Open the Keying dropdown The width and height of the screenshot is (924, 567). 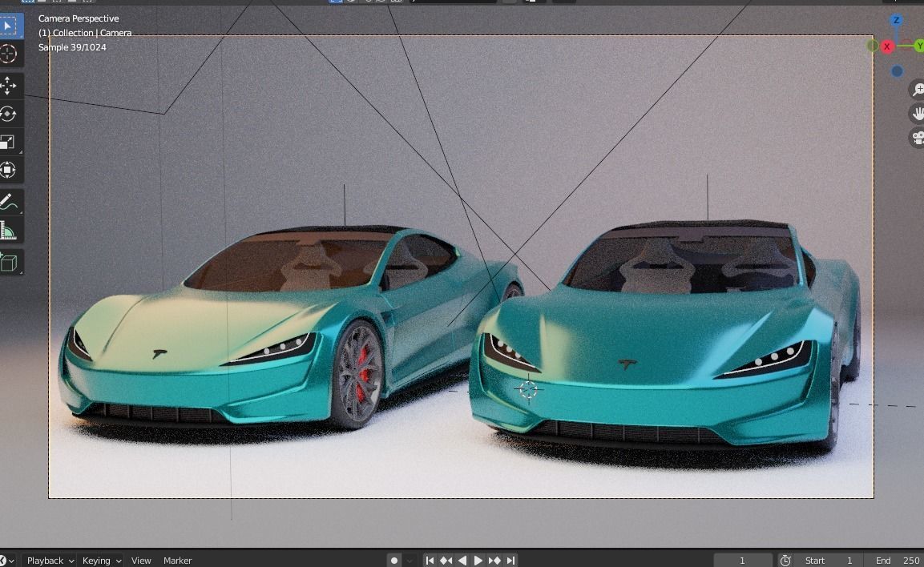(x=101, y=560)
